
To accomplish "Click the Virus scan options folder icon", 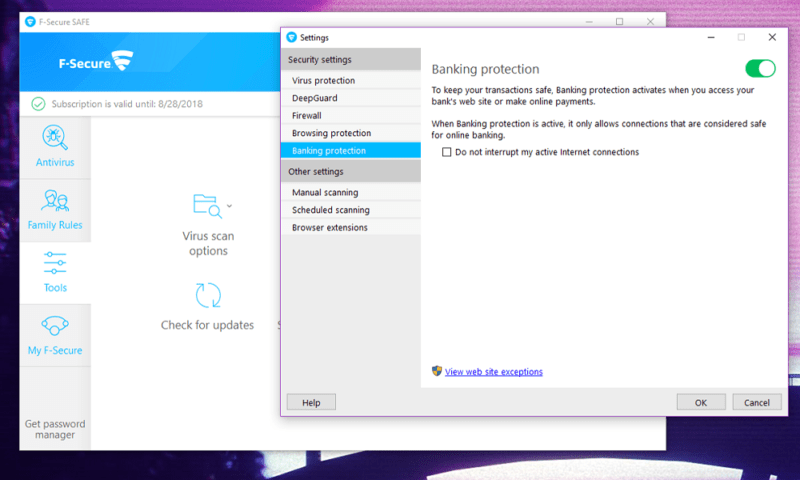I will pyautogui.click(x=206, y=206).
